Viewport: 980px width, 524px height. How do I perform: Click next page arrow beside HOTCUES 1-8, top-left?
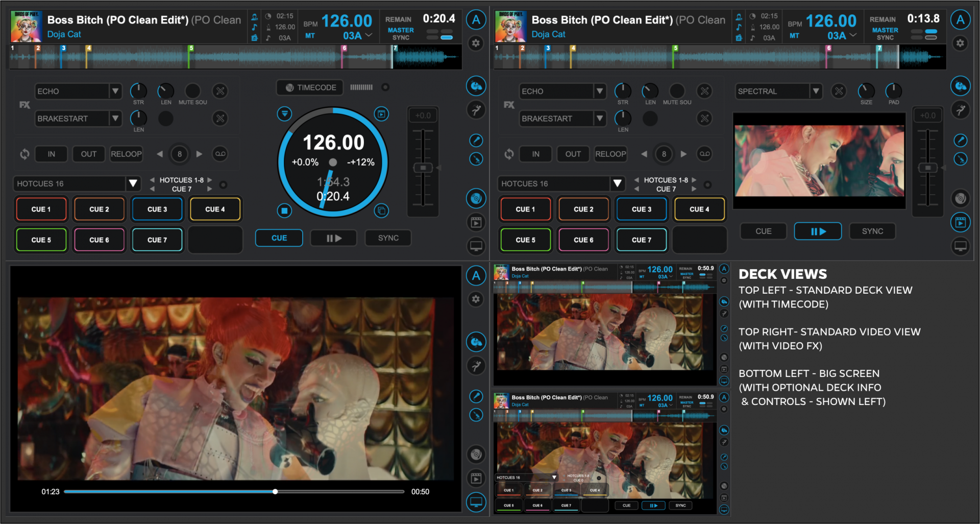pyautogui.click(x=209, y=180)
